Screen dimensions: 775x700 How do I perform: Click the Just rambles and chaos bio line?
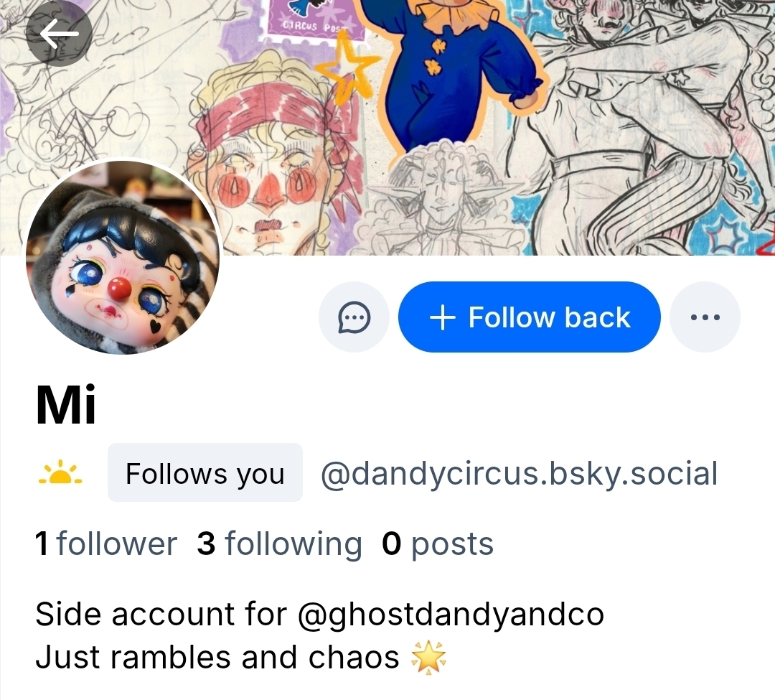(217, 658)
